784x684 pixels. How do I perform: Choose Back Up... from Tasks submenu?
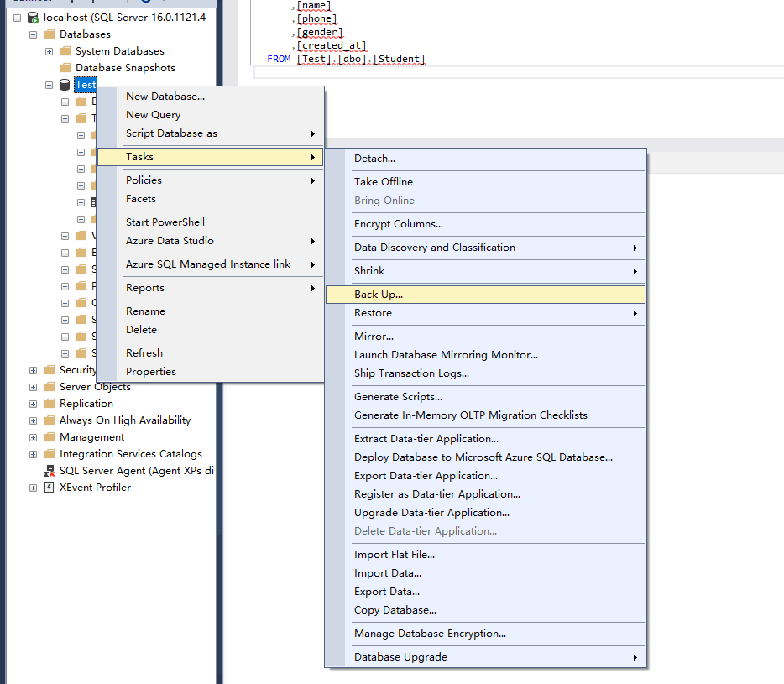[379, 295]
